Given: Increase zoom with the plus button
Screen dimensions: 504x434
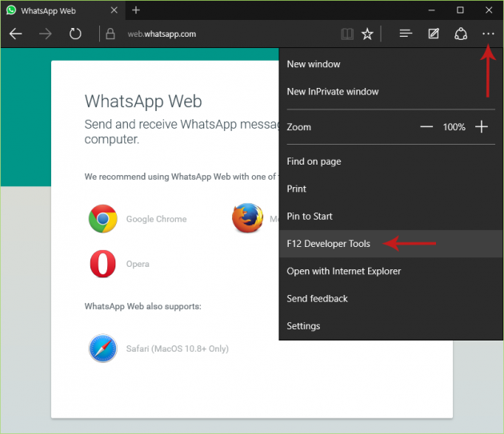Looking at the screenshot, I should tap(481, 127).
